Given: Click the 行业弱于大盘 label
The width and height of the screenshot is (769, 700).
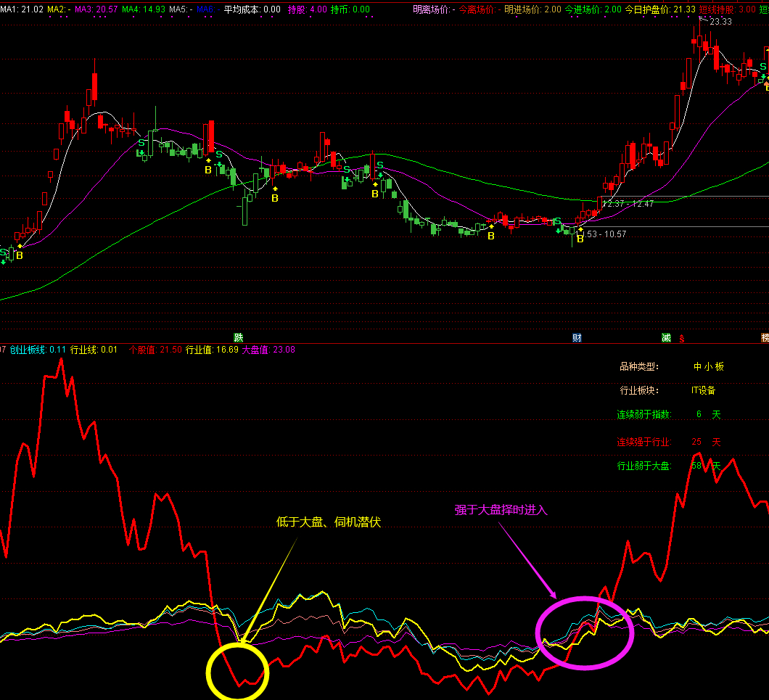Looking at the screenshot, I should [x=644, y=466].
